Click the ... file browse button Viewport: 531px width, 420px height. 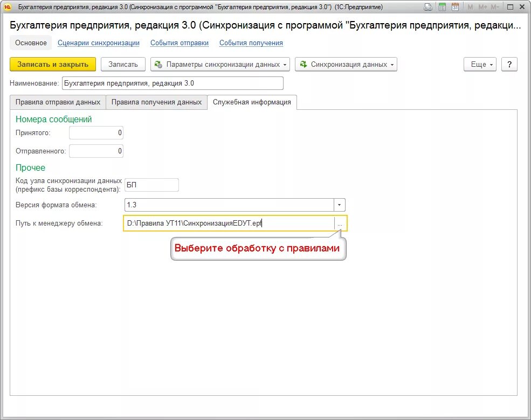340,223
